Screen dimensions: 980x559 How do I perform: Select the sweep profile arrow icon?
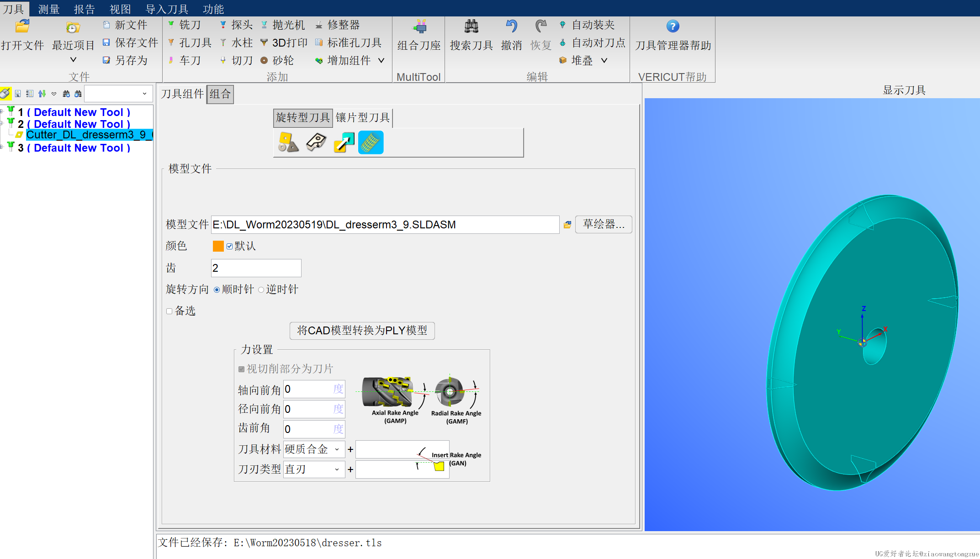(x=344, y=142)
